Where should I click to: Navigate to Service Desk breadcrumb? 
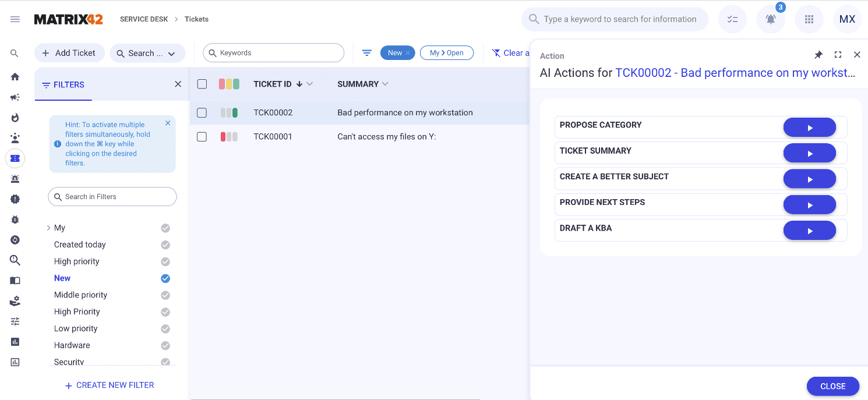point(143,19)
